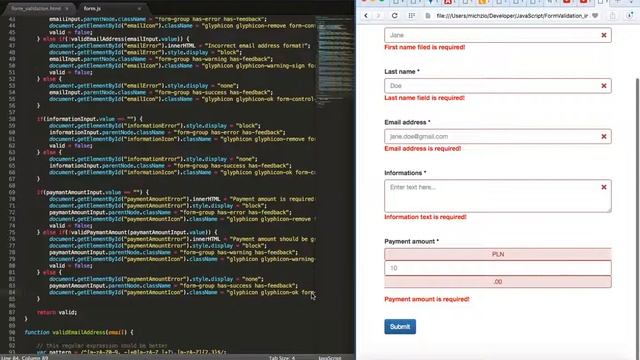Click the Last name input with Doe placeholder
640x360 pixels.
tap(498, 86)
